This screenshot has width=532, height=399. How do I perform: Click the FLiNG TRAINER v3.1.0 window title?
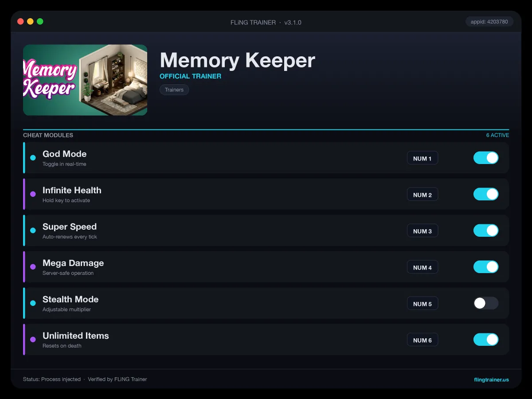266,22
